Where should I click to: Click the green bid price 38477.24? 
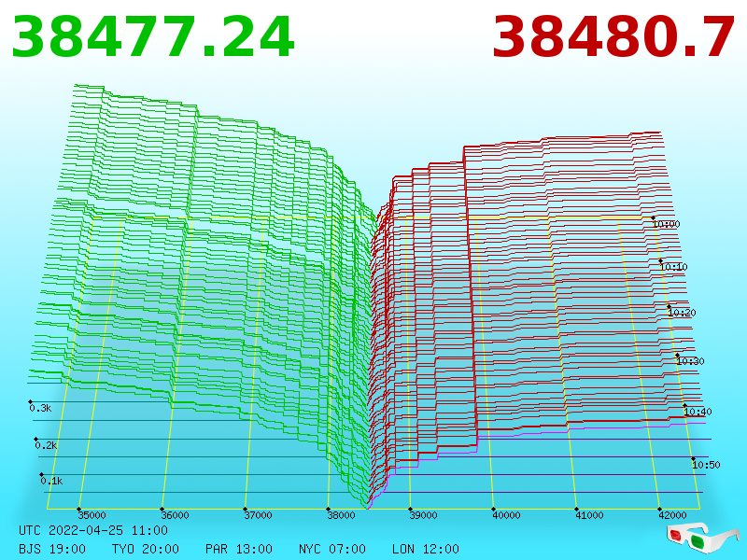click(x=153, y=36)
